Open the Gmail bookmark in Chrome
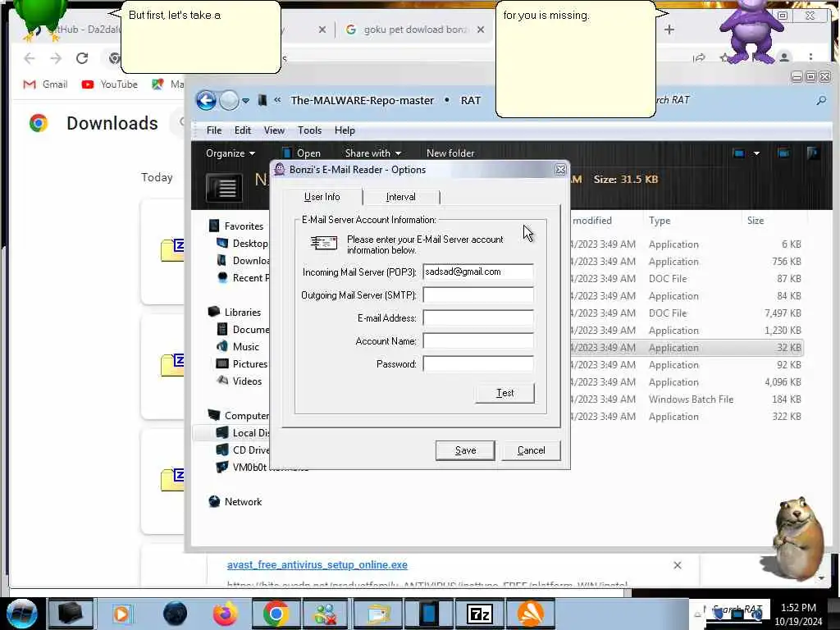 (46, 84)
